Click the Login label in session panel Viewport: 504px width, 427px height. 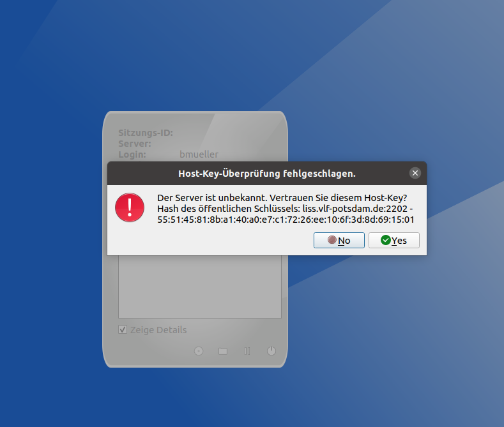[x=132, y=154]
